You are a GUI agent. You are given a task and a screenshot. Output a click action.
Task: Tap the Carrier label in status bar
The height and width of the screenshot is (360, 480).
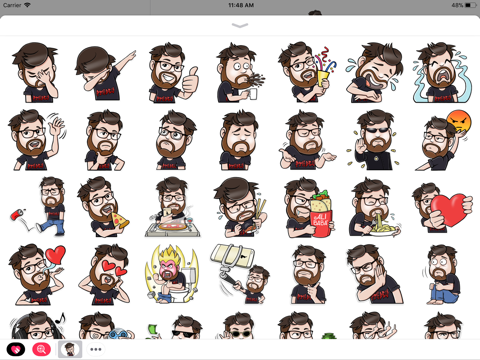[12, 5]
